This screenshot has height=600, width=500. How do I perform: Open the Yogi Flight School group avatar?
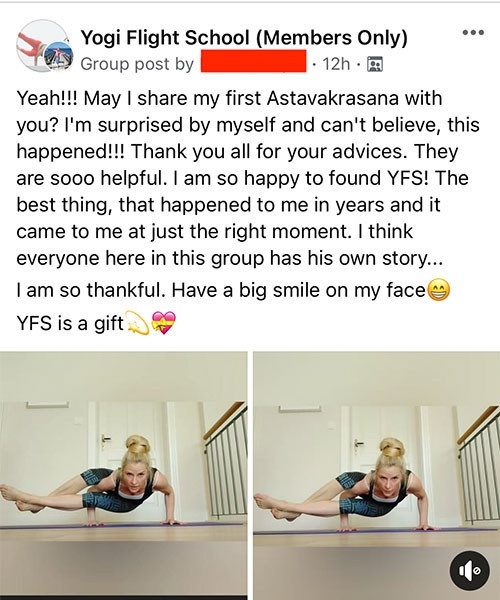[41, 45]
